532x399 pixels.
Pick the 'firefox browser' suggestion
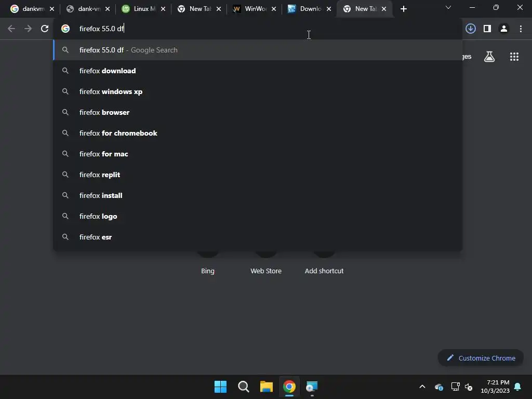pos(258,112)
